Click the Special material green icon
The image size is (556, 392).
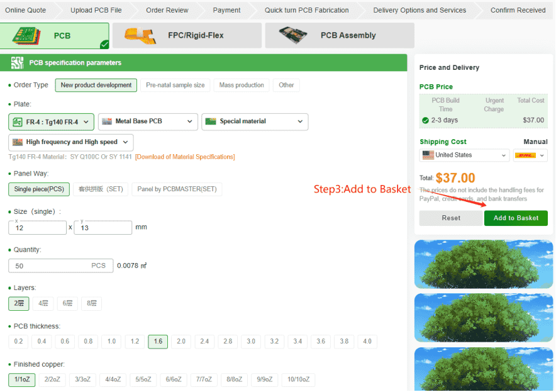pos(210,121)
